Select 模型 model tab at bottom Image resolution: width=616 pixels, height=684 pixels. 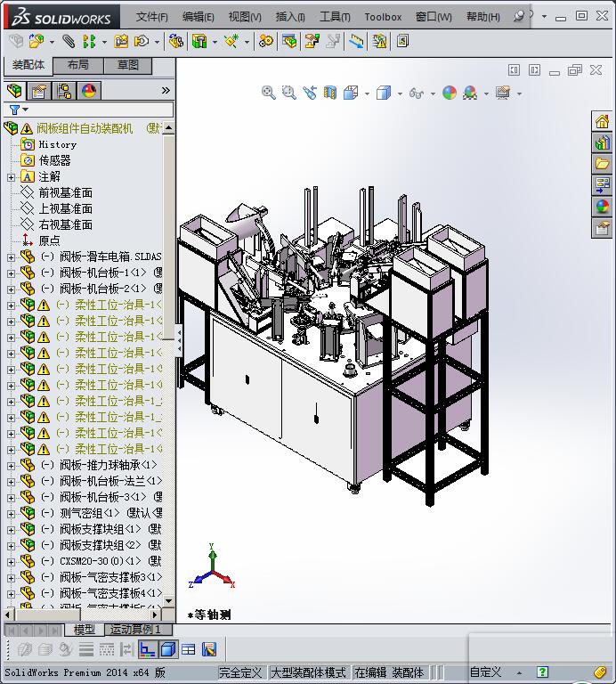(x=85, y=630)
